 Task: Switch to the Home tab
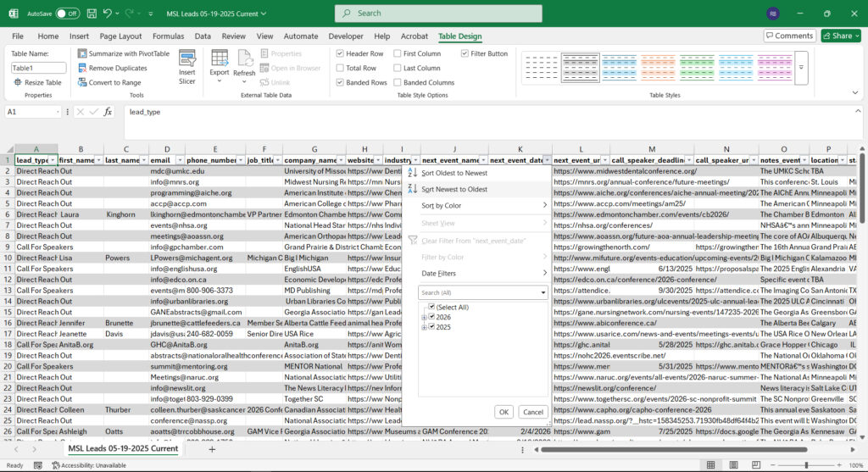click(48, 36)
